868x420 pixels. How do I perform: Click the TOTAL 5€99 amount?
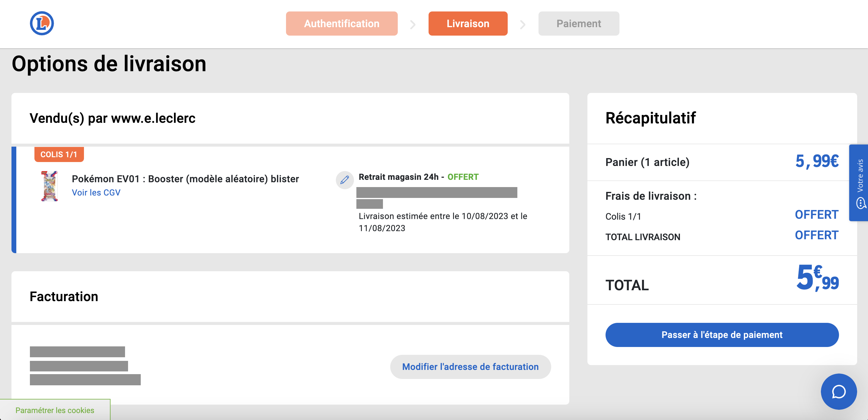point(817,278)
